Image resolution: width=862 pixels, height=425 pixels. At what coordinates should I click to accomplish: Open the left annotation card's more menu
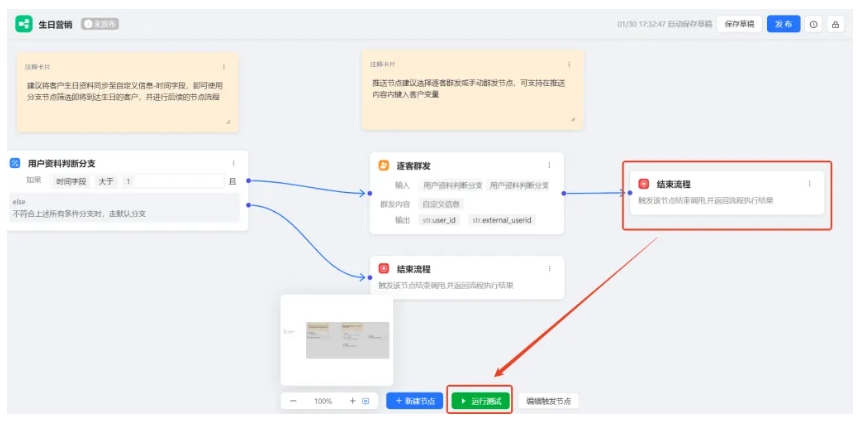(224, 67)
